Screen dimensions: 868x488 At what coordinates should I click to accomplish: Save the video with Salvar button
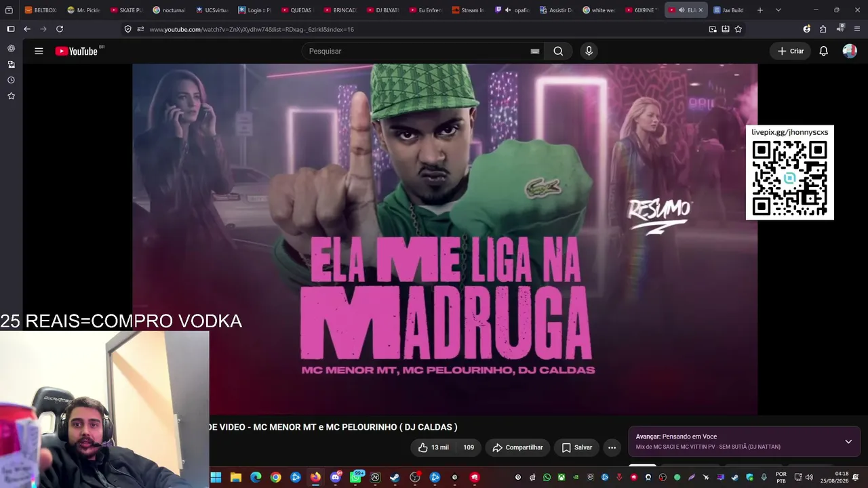[x=577, y=447]
